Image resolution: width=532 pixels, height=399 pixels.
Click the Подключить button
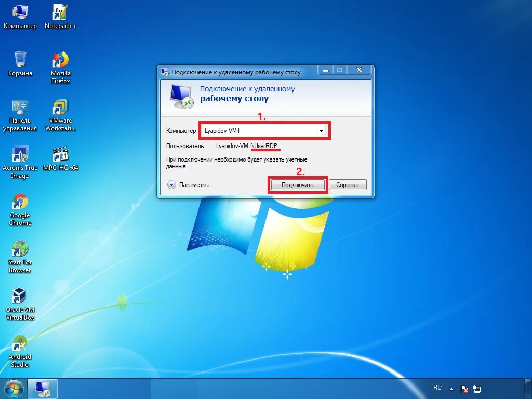click(x=298, y=185)
